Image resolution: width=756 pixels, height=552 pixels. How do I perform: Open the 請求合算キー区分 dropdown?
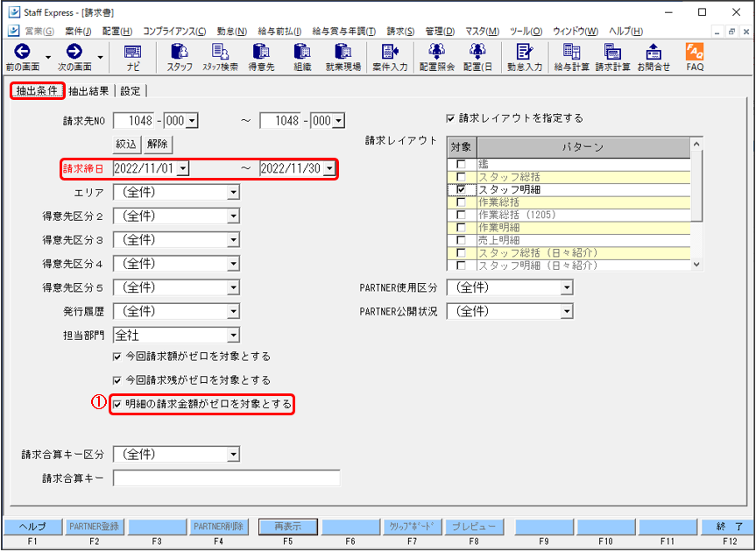[x=233, y=454]
